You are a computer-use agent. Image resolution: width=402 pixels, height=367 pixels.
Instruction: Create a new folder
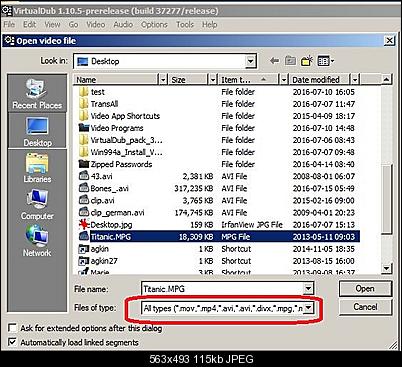coord(307,61)
